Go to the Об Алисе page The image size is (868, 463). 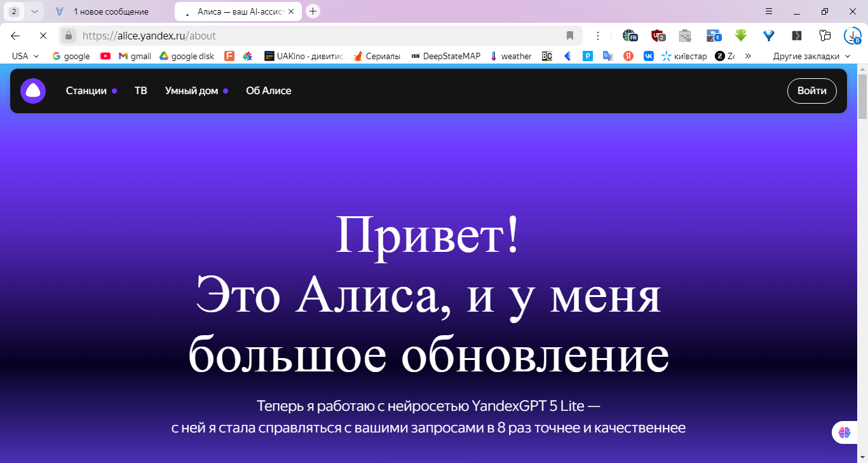(x=269, y=91)
